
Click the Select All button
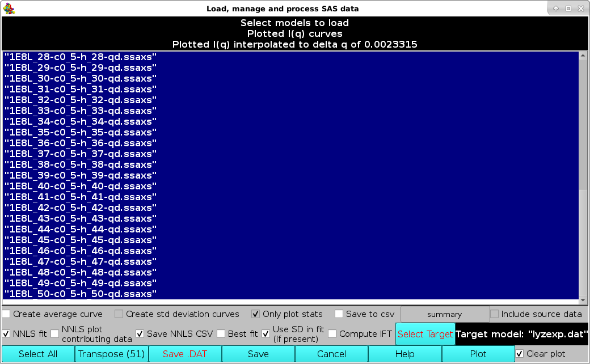(38, 354)
